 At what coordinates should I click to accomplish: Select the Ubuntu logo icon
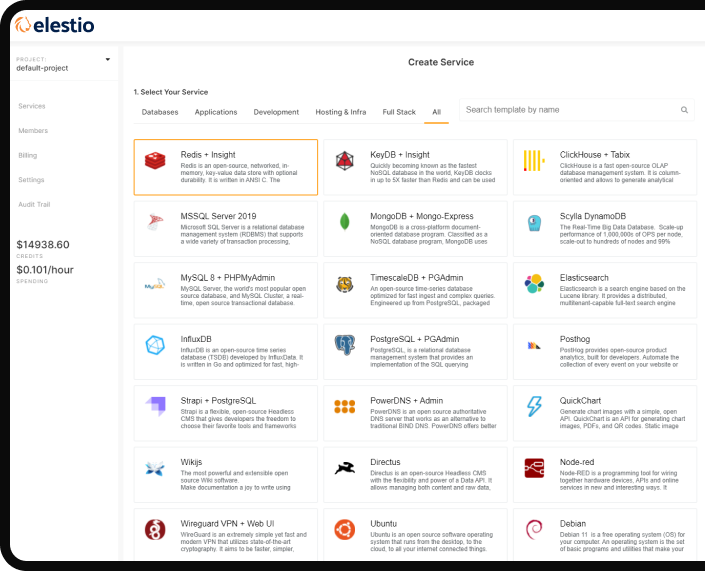[345, 530]
